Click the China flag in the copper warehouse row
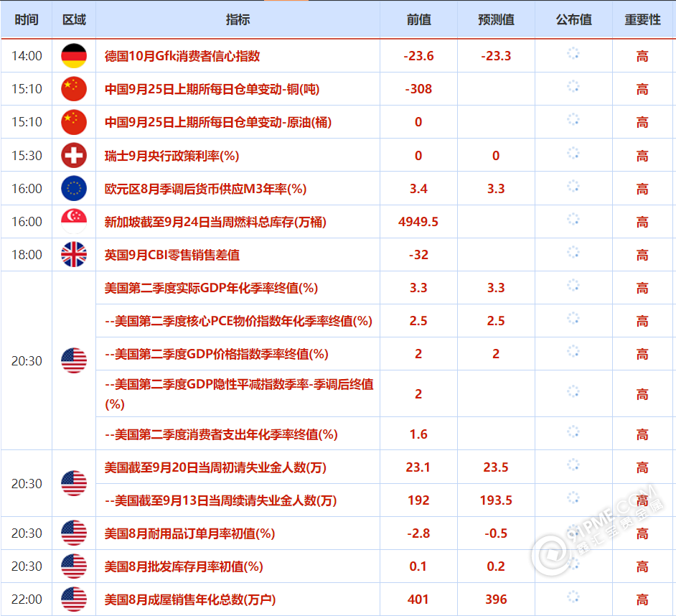Image resolution: width=676 pixels, height=616 pixels. [73, 89]
